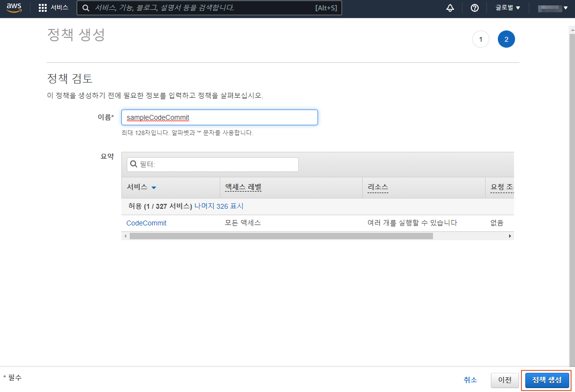Click the page vertical scrollbar up arrow
This screenshot has width=575, height=392.
(x=572, y=29)
